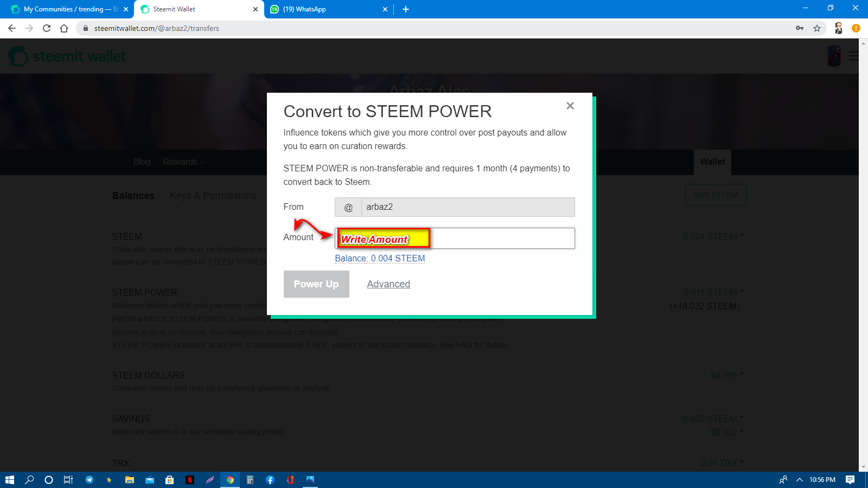Open Cortana from the taskbar
The width and height of the screenshot is (868, 488).
pos(49,480)
